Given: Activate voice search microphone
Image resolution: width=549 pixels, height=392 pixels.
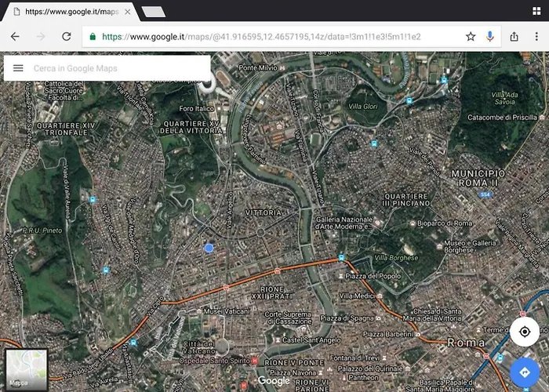Looking at the screenshot, I should pyautogui.click(x=490, y=36).
